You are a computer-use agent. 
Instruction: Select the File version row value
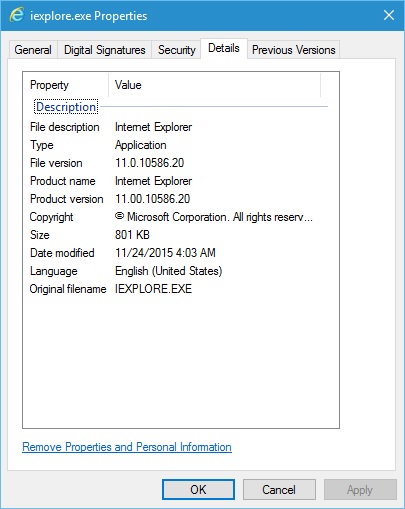click(x=149, y=163)
